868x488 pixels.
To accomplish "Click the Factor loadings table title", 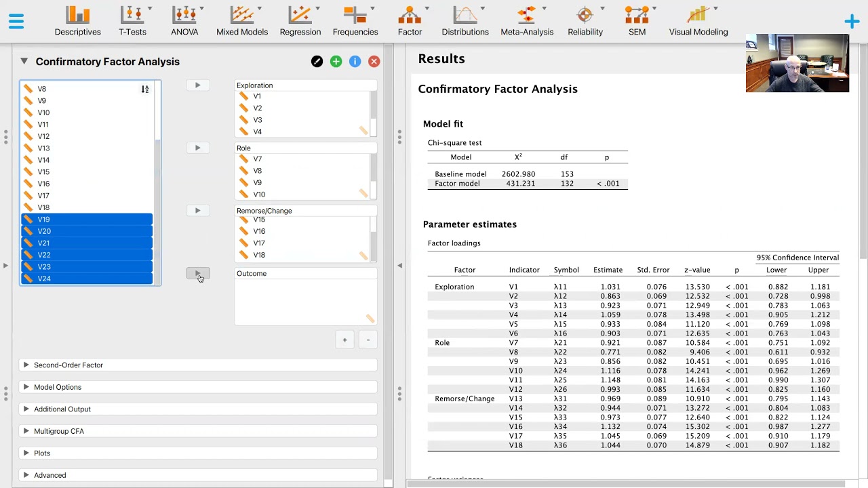I will pyautogui.click(x=454, y=243).
